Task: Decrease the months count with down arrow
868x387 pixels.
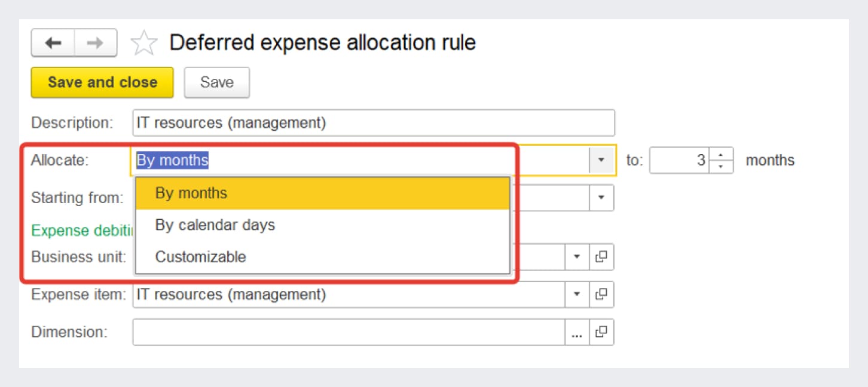Action: 722,167
